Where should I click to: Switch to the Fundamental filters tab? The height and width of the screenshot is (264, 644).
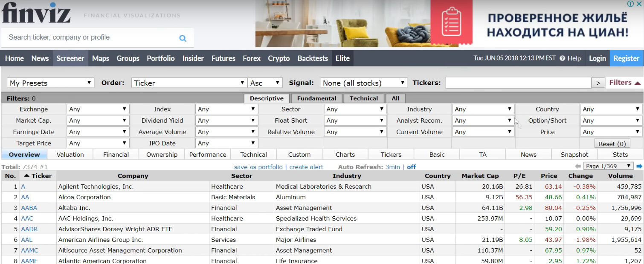click(x=316, y=98)
